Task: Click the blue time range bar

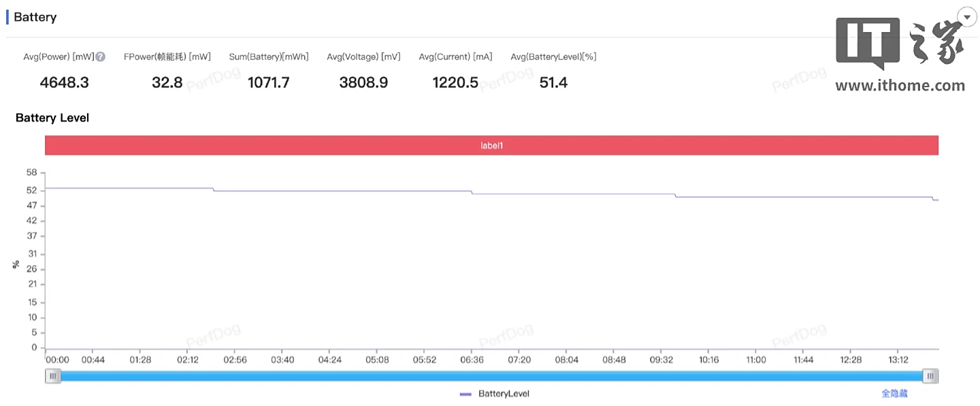Action: [x=491, y=376]
